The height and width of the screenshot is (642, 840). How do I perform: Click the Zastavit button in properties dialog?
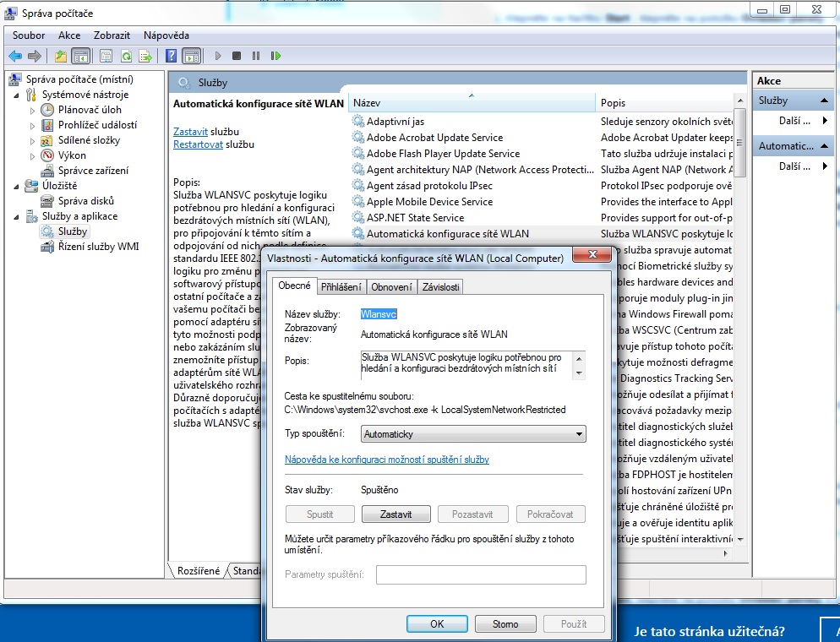[395, 514]
